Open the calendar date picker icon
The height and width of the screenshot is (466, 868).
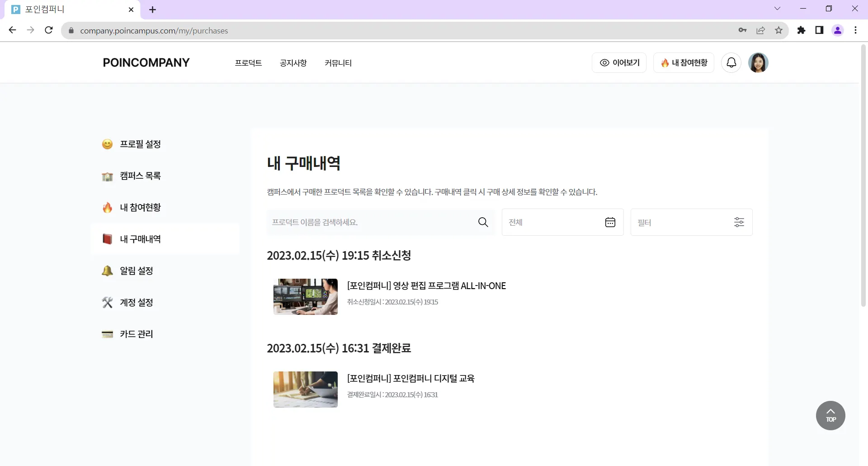[x=610, y=222]
